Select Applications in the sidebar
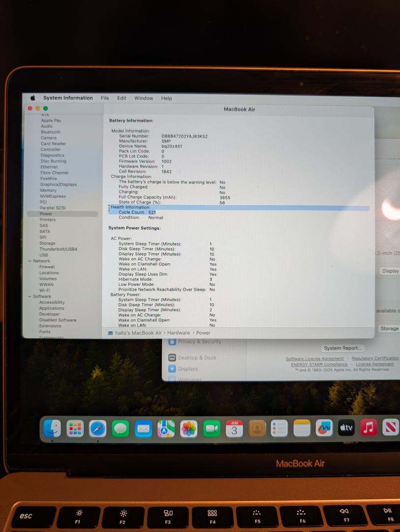Image resolution: width=400 pixels, height=532 pixels. (x=52, y=308)
